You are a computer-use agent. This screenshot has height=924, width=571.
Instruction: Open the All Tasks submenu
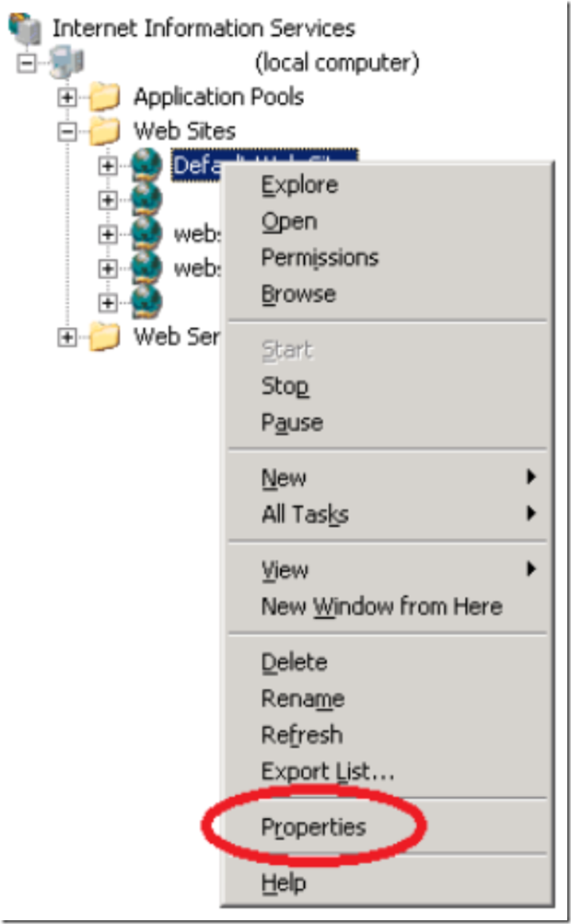point(305,515)
